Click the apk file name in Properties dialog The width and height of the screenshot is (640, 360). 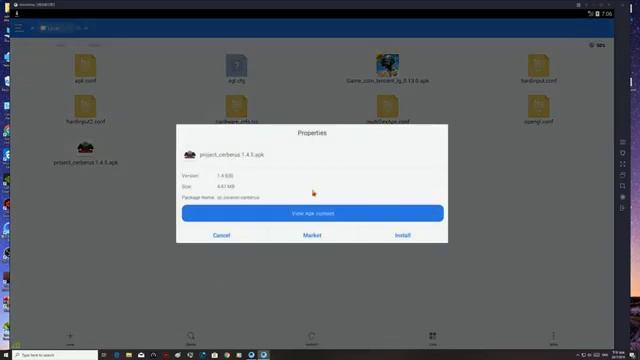click(232, 155)
